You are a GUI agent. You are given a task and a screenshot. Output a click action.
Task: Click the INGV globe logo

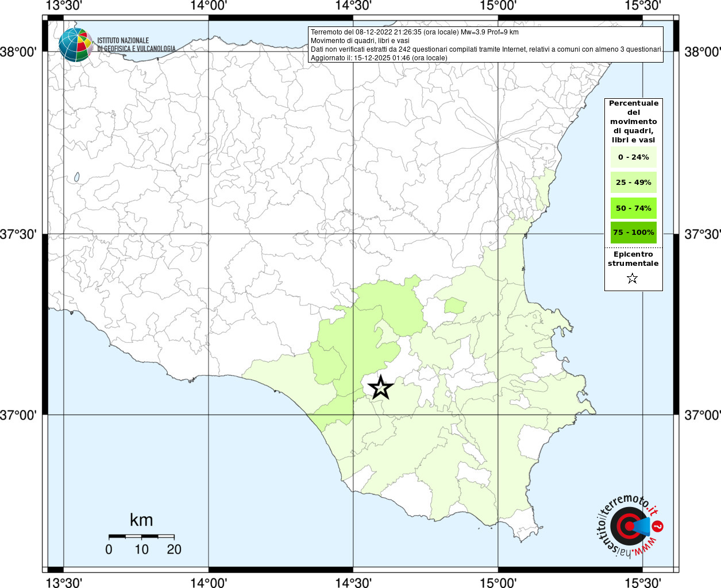(x=75, y=45)
